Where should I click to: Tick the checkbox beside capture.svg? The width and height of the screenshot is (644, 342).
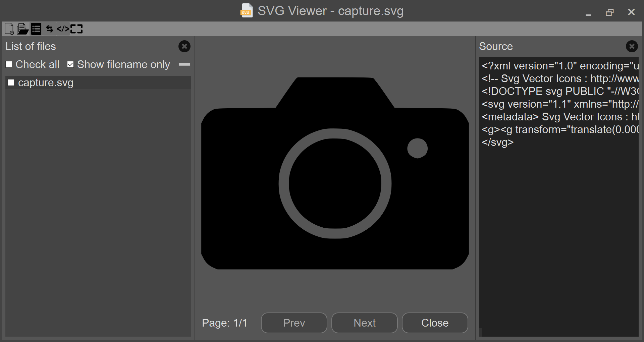click(x=11, y=82)
